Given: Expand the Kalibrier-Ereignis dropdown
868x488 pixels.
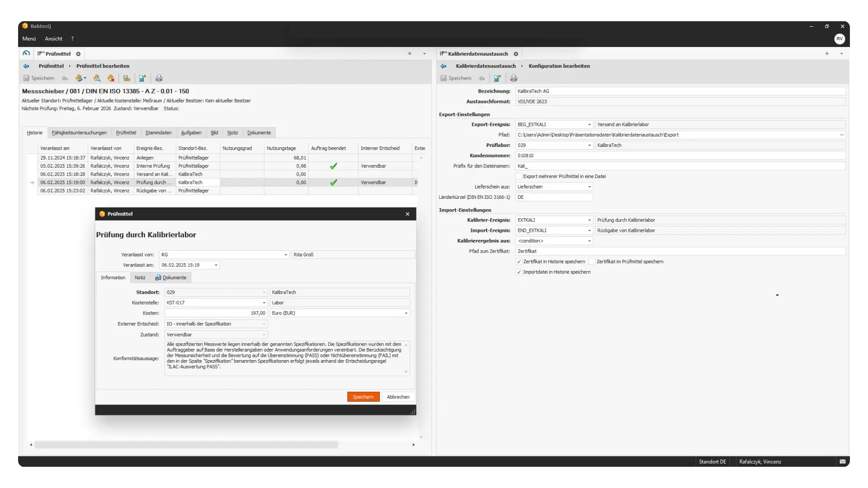Looking at the screenshot, I should click(x=589, y=220).
